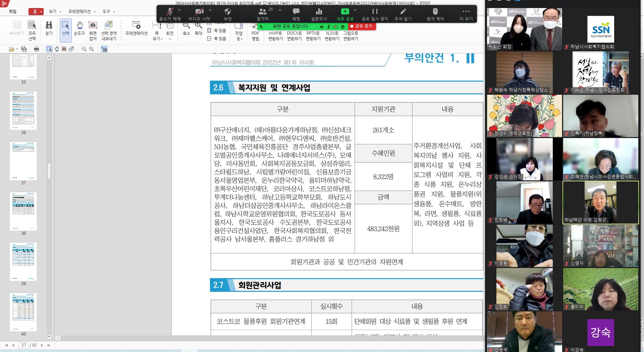Open the 찾기 binoculars search tool
The width and height of the screenshot is (644, 352).
pyautogui.click(x=49, y=28)
